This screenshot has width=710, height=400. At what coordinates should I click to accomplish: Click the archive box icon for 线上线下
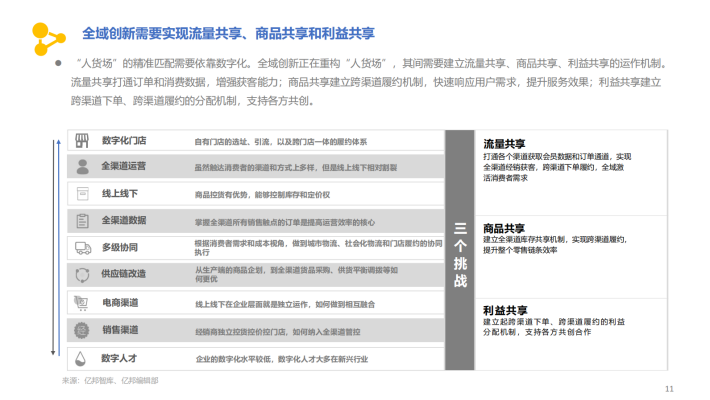81,193
